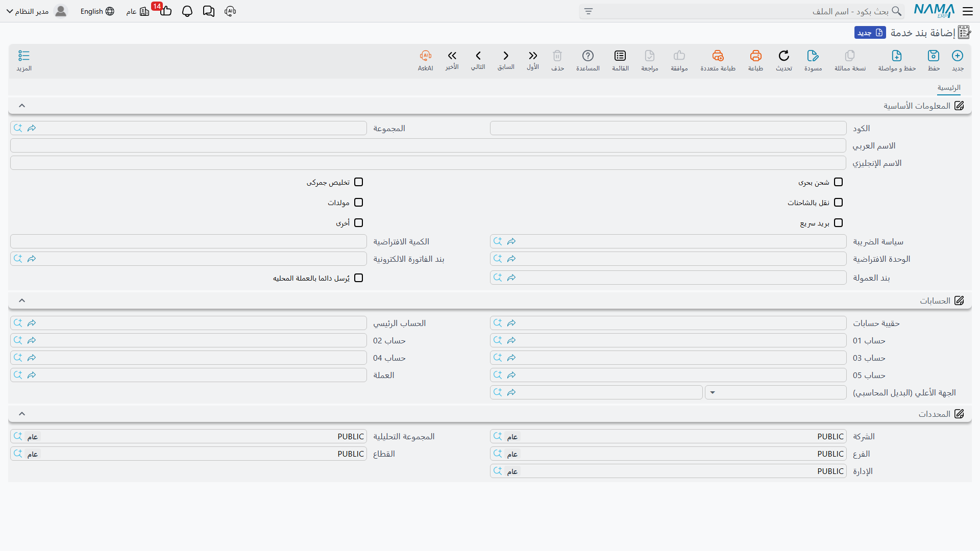Click the مسودة (Draft) toolbar icon
The width and height of the screenshot is (980, 551).
[813, 56]
